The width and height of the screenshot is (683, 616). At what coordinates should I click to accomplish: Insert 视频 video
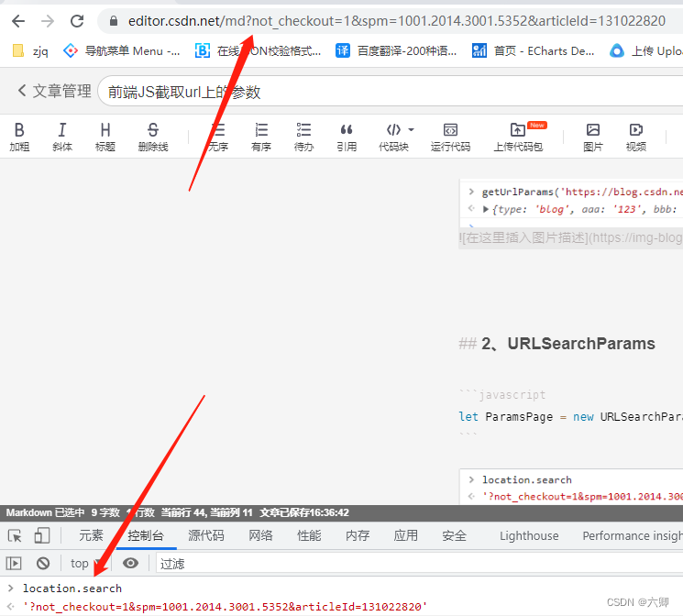pyautogui.click(x=636, y=137)
